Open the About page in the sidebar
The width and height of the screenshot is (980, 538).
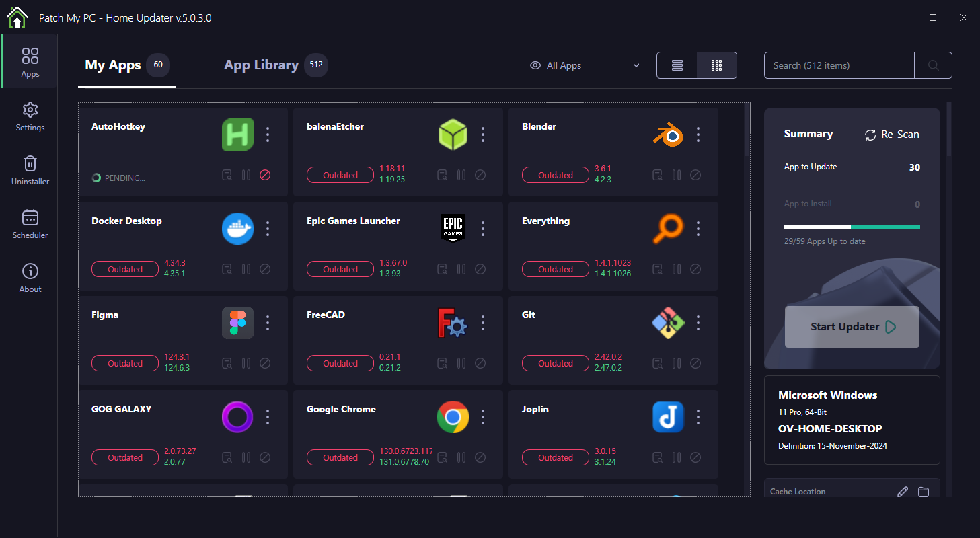(30, 278)
